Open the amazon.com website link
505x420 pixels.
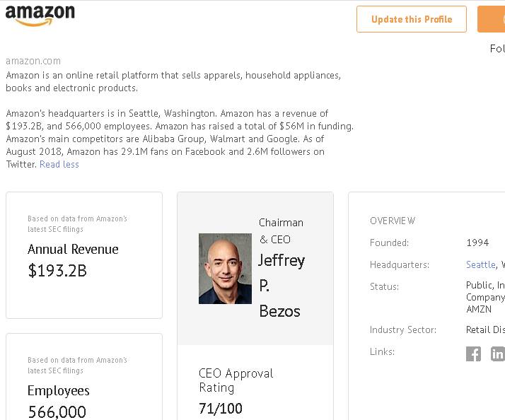(x=33, y=62)
